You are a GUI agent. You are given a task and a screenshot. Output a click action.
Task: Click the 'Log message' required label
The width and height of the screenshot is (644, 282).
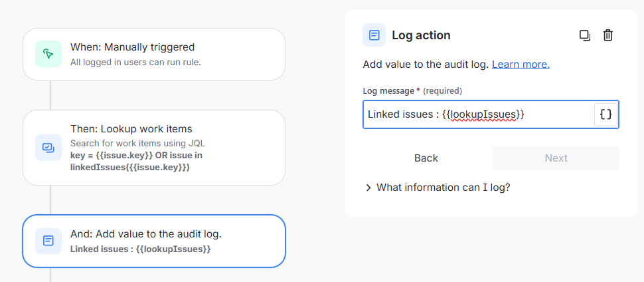pos(412,90)
